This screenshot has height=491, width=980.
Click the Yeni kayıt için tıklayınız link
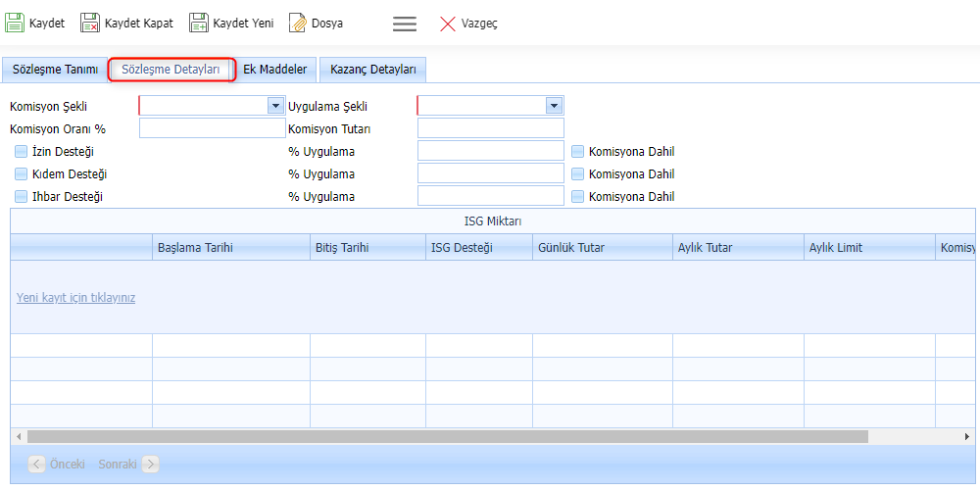pyautogui.click(x=75, y=298)
